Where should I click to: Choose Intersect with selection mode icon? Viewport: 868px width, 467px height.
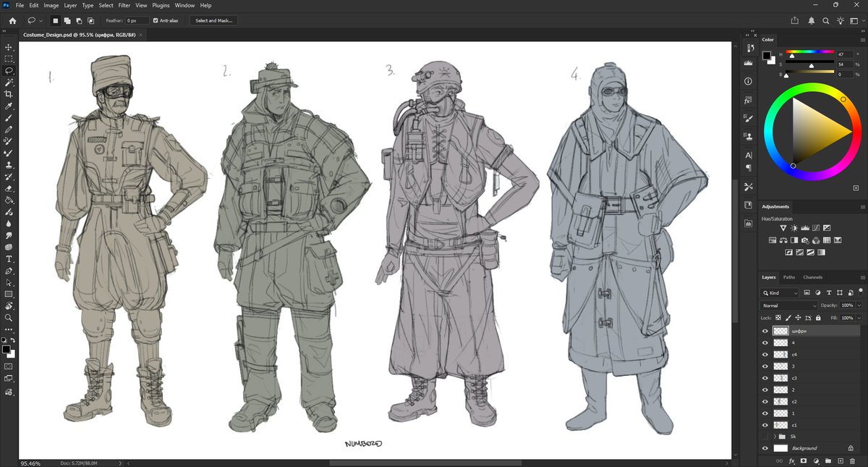coord(90,20)
